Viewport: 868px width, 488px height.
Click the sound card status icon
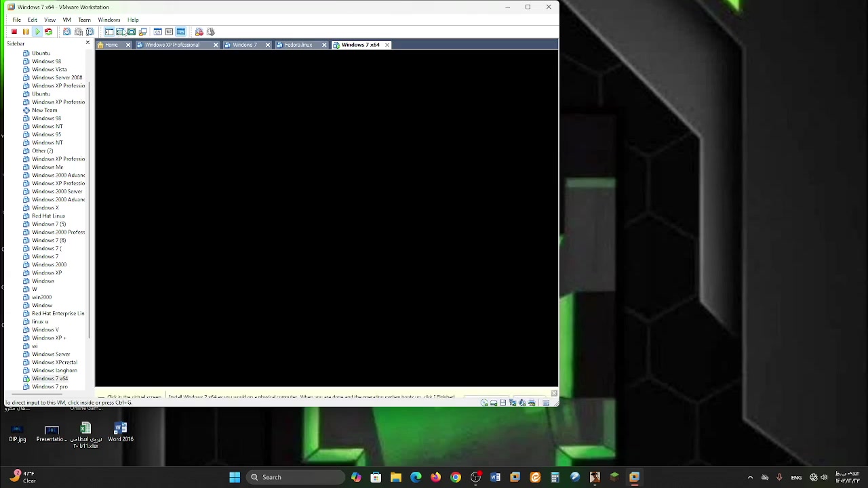[x=522, y=403]
